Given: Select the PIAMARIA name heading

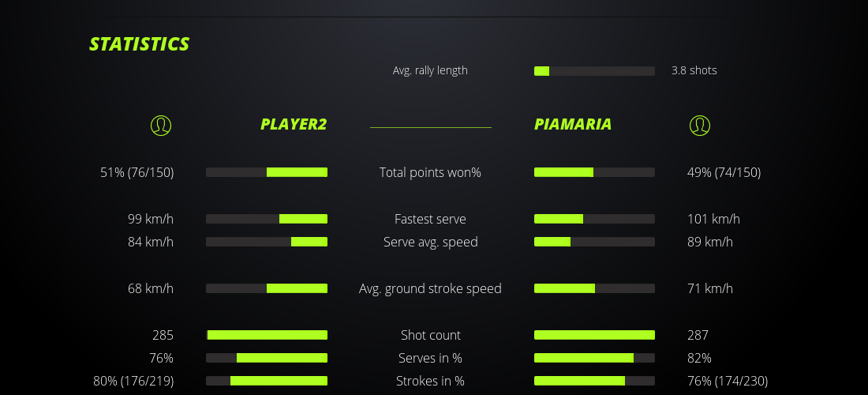Looking at the screenshot, I should coord(573,124).
